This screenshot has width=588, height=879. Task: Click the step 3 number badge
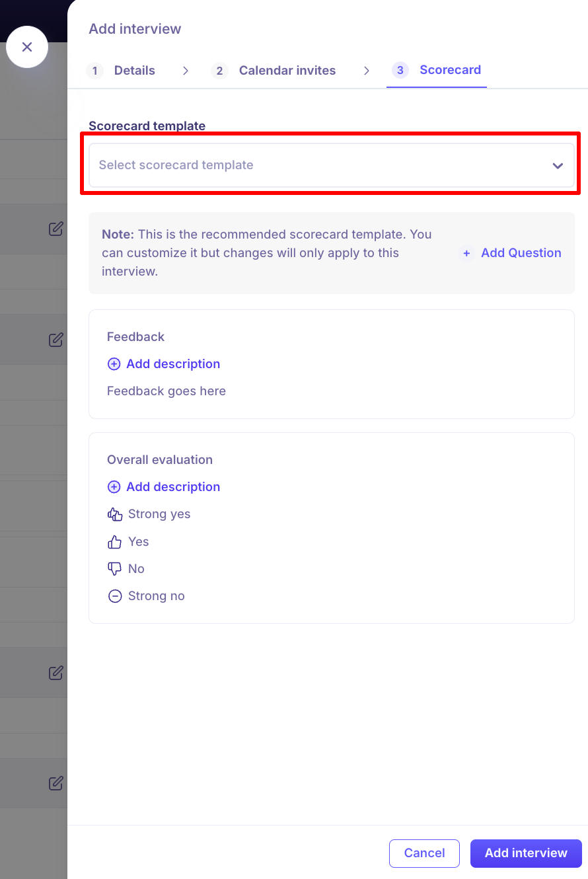click(x=400, y=70)
